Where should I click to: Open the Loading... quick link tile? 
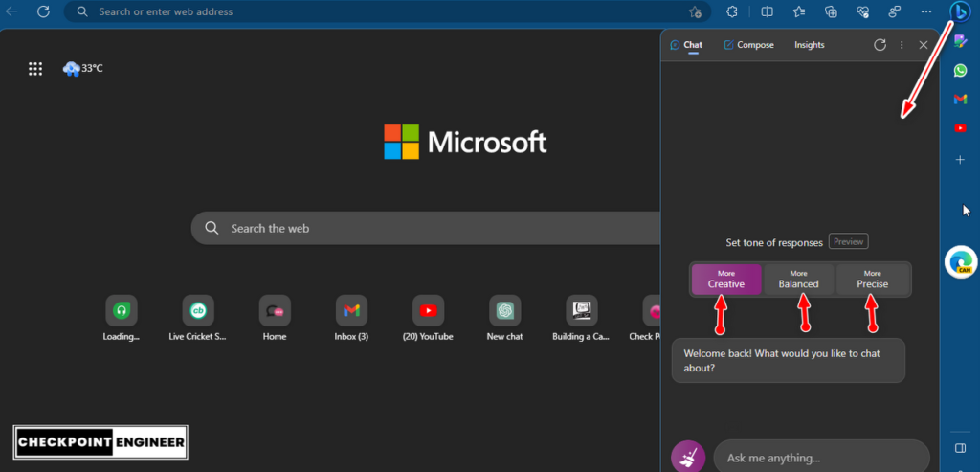[x=122, y=319]
